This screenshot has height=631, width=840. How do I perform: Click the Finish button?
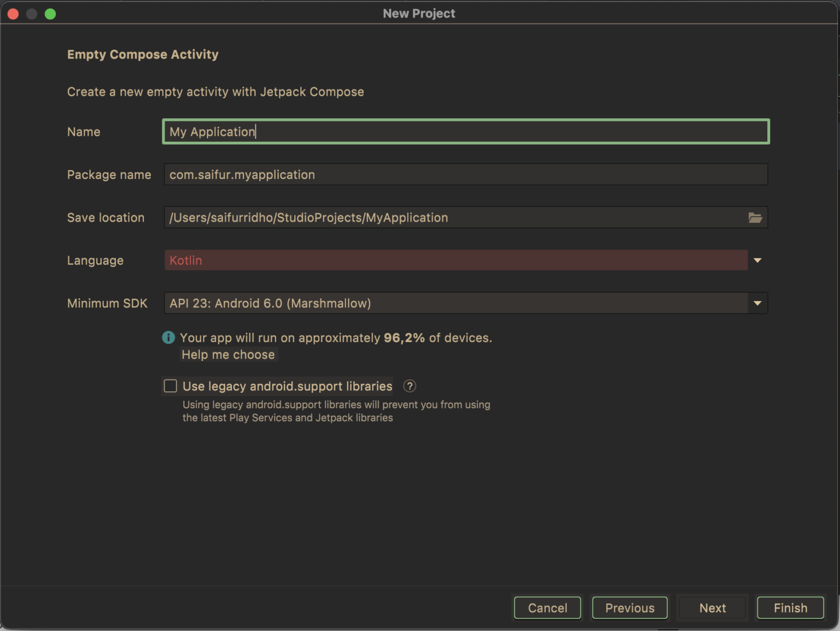click(790, 608)
